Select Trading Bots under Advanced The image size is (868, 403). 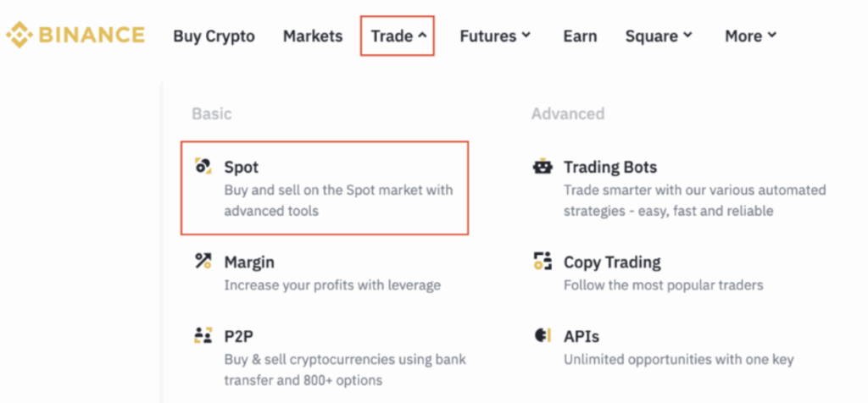tap(610, 168)
